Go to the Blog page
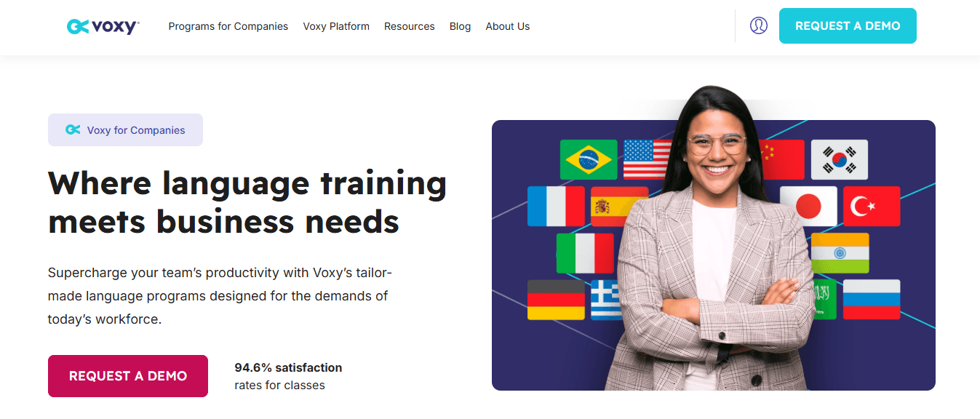 (x=460, y=26)
